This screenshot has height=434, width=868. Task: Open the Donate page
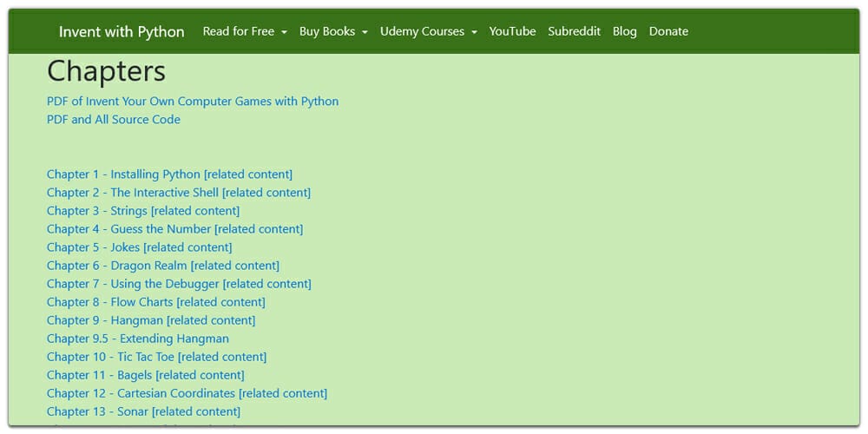[668, 31]
